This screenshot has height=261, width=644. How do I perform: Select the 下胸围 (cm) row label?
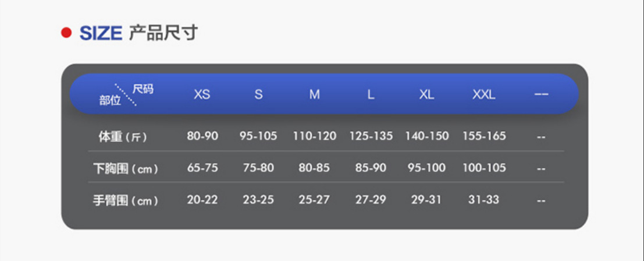[126, 169]
